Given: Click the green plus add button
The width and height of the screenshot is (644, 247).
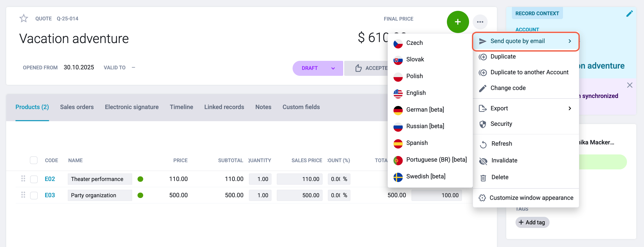Looking at the screenshot, I should coord(458,22).
